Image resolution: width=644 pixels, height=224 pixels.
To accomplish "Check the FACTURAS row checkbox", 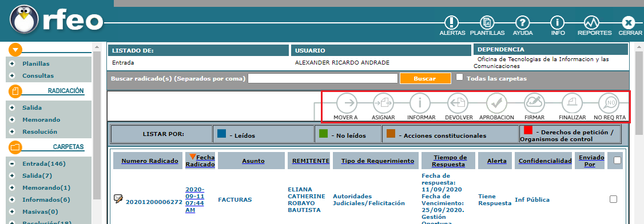I will tap(613, 199).
